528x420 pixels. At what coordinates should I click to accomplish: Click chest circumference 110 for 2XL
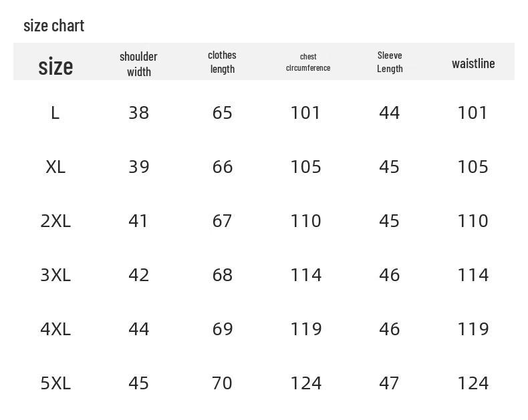coord(305,221)
